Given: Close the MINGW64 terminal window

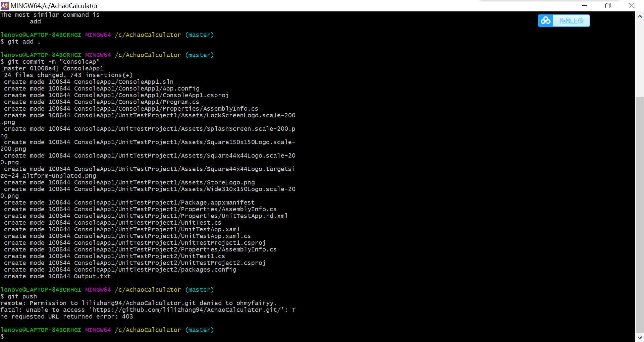Looking at the screenshot, I should [632, 6].
